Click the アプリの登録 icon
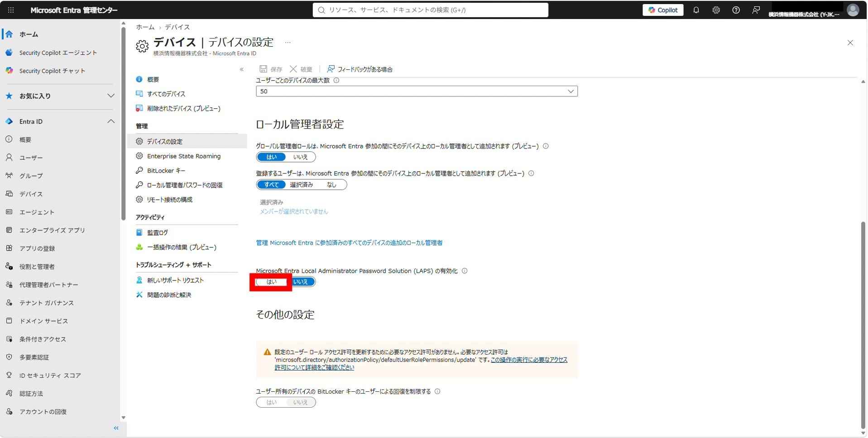The width and height of the screenshot is (868, 438). [x=9, y=248]
